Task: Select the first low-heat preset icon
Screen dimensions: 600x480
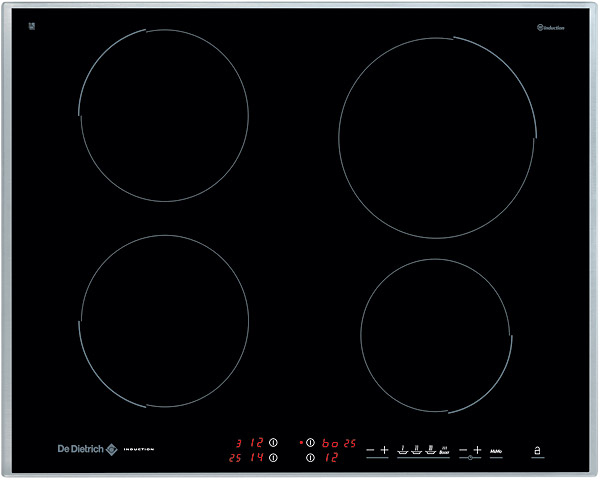Action: (x=403, y=451)
